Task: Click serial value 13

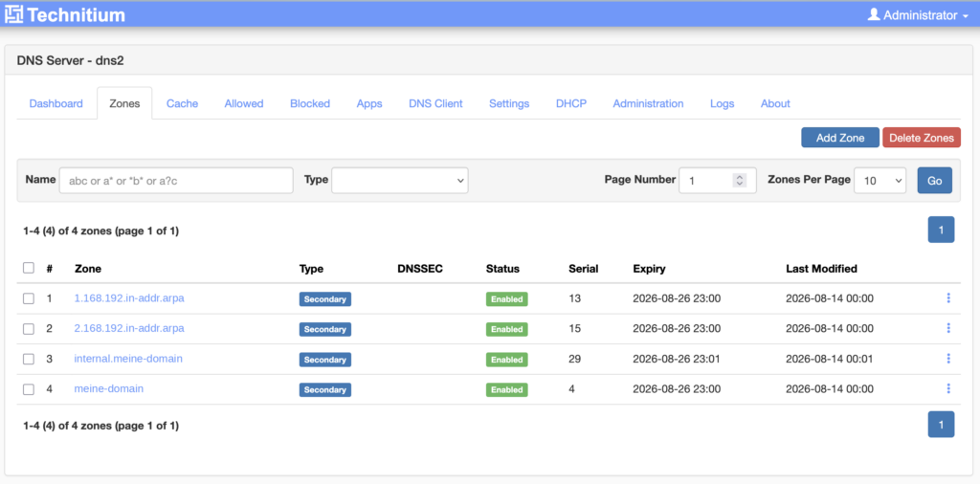Action: (575, 298)
